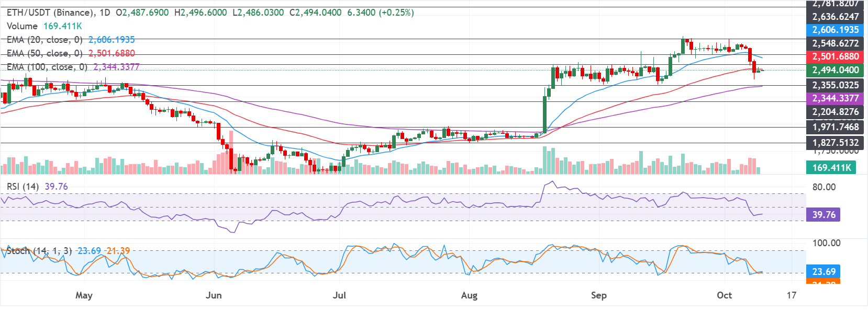Image resolution: width=868 pixels, height=311 pixels.
Task: Click the green 2,494.0400 last price tag
Action: point(834,70)
